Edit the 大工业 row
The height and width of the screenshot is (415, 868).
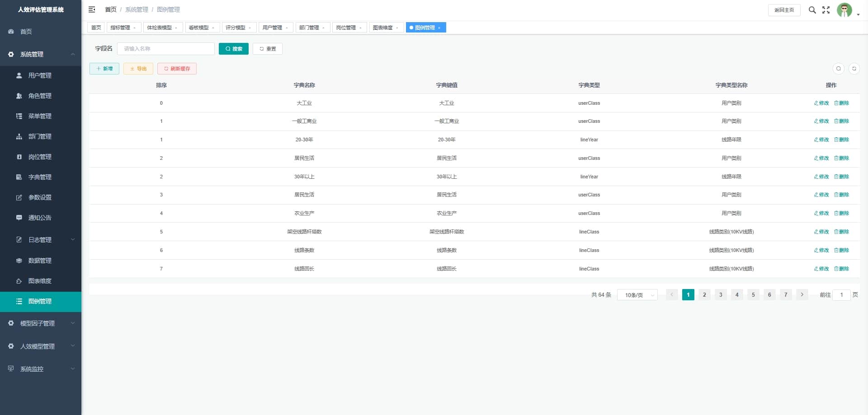(821, 103)
